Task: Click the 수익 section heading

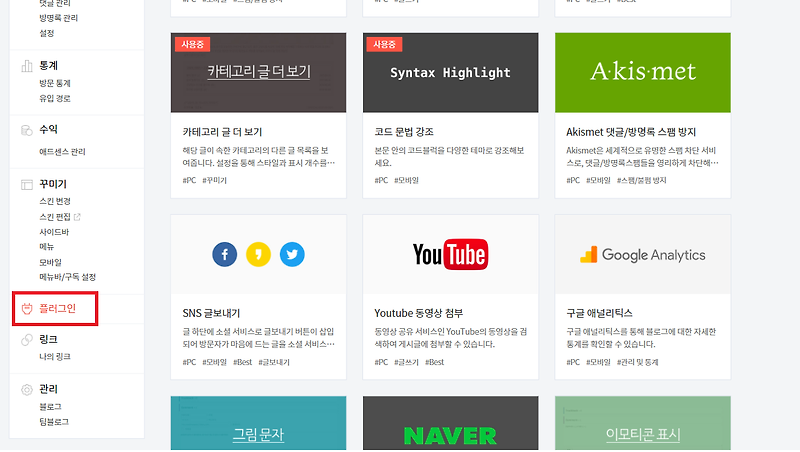Action: [x=49, y=130]
